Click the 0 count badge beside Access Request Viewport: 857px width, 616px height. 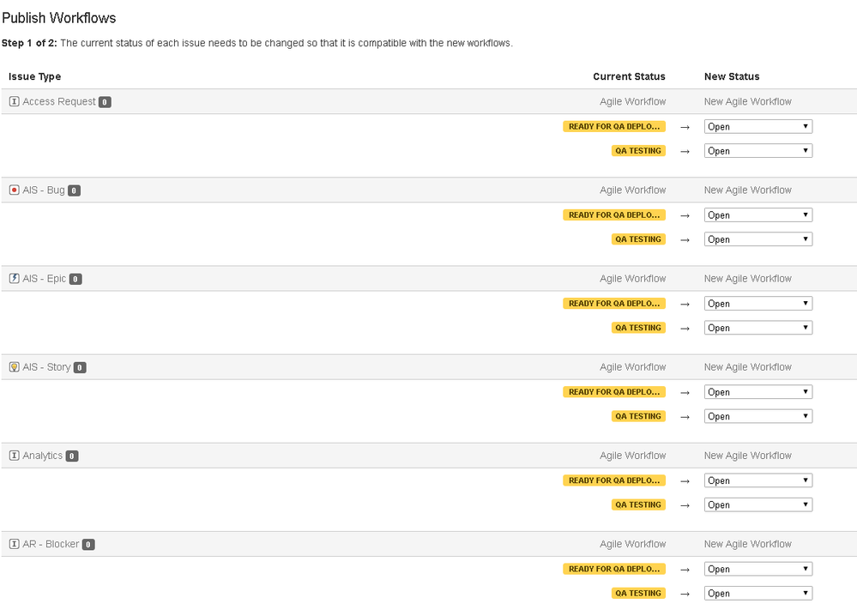click(x=104, y=101)
